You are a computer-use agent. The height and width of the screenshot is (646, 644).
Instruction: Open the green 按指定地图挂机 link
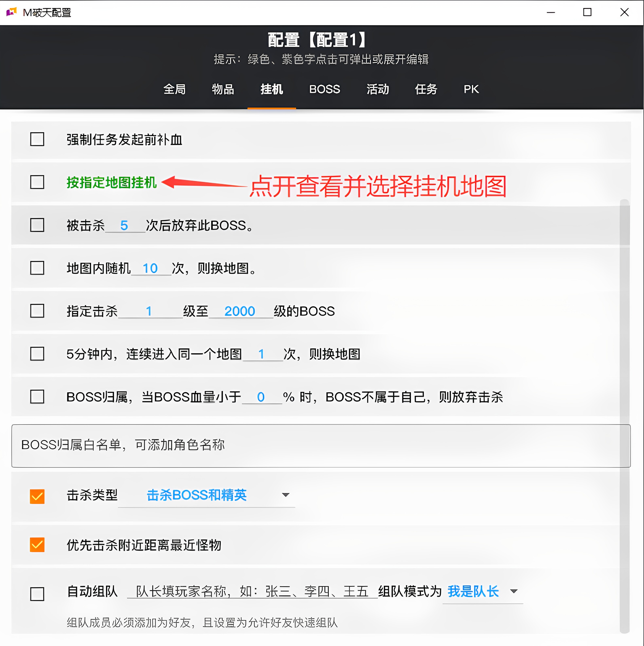point(112,183)
